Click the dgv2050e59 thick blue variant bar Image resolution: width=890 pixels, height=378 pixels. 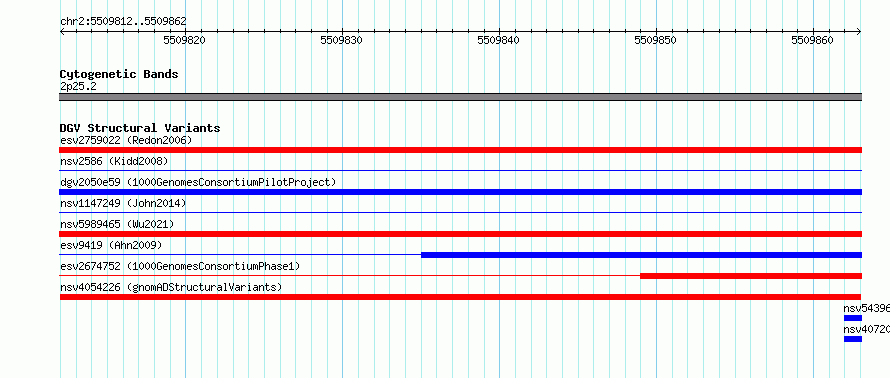pyautogui.click(x=460, y=192)
